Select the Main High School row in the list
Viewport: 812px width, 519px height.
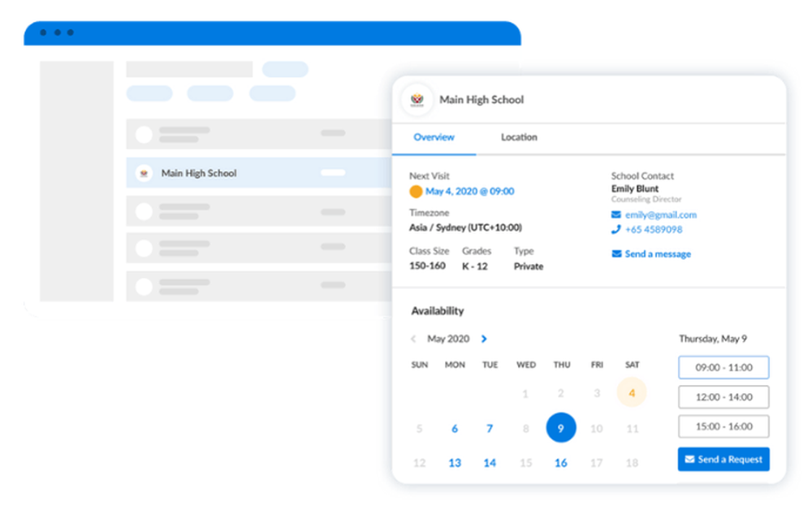(259, 173)
